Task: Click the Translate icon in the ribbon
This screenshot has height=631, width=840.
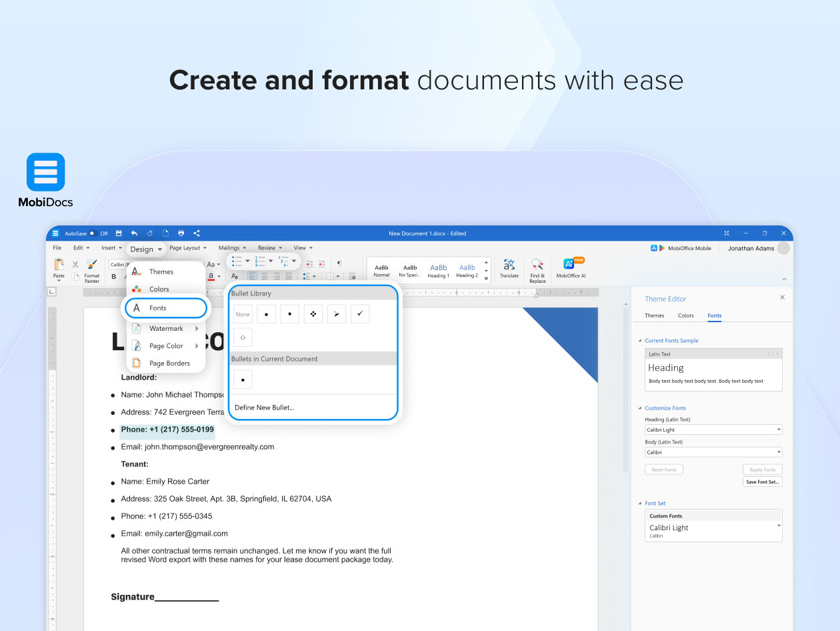Action: [509, 265]
